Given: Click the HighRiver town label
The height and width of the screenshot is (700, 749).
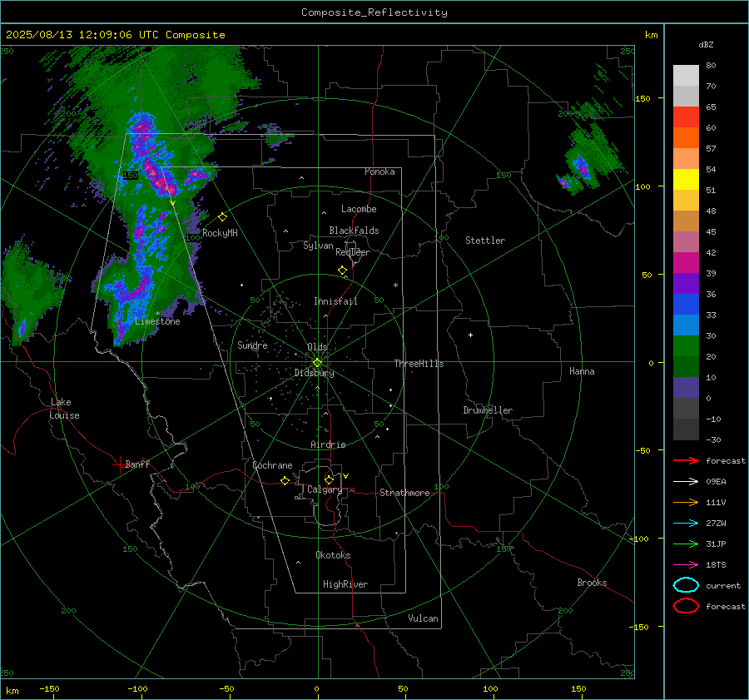Looking at the screenshot, I should coord(345,584).
